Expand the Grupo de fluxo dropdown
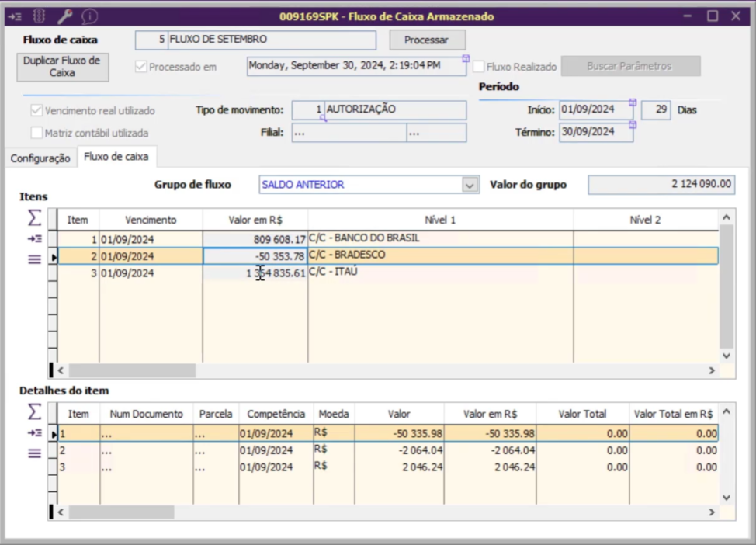Screen dimensions: 756x545 coord(469,185)
